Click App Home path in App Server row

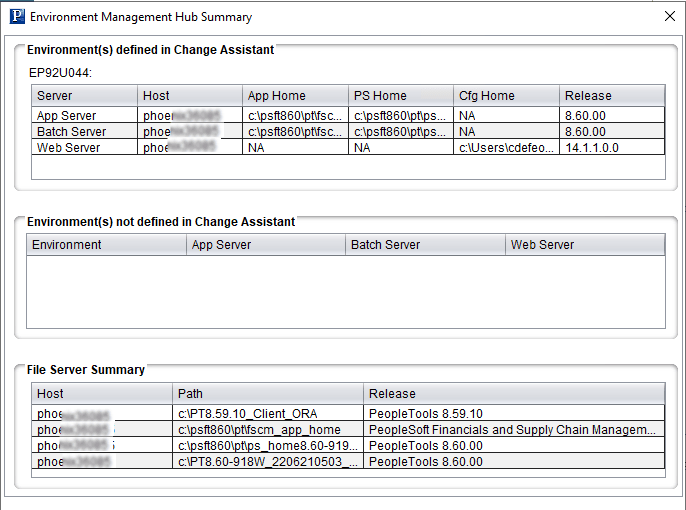(295, 115)
